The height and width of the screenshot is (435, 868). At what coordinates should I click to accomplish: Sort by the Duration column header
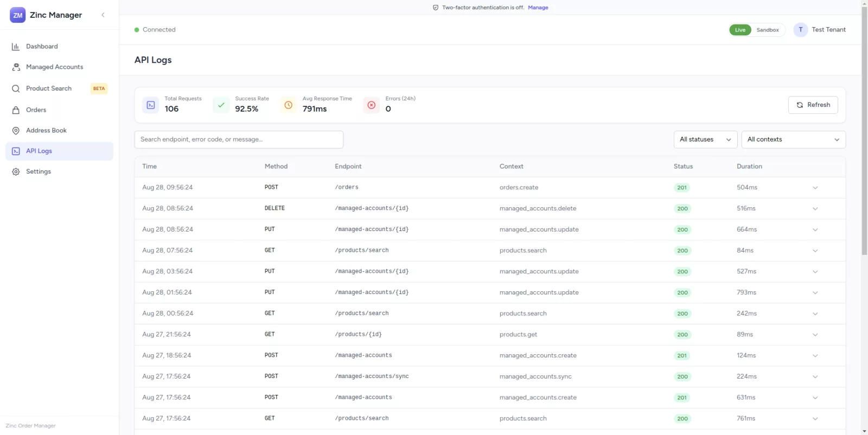point(749,167)
